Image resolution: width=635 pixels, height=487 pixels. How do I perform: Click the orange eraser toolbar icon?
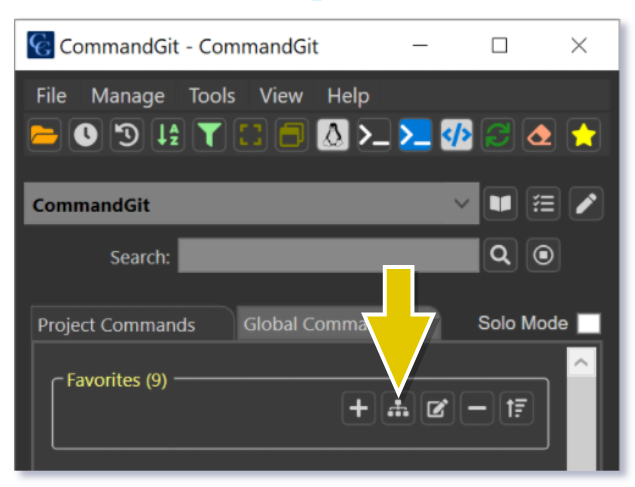[539, 135]
